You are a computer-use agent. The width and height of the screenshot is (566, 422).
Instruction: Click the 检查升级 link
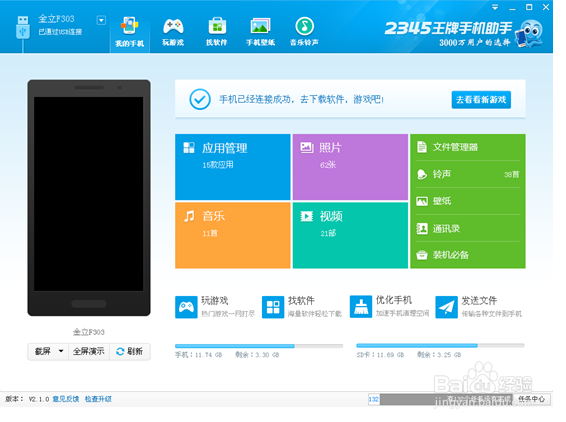click(x=98, y=399)
